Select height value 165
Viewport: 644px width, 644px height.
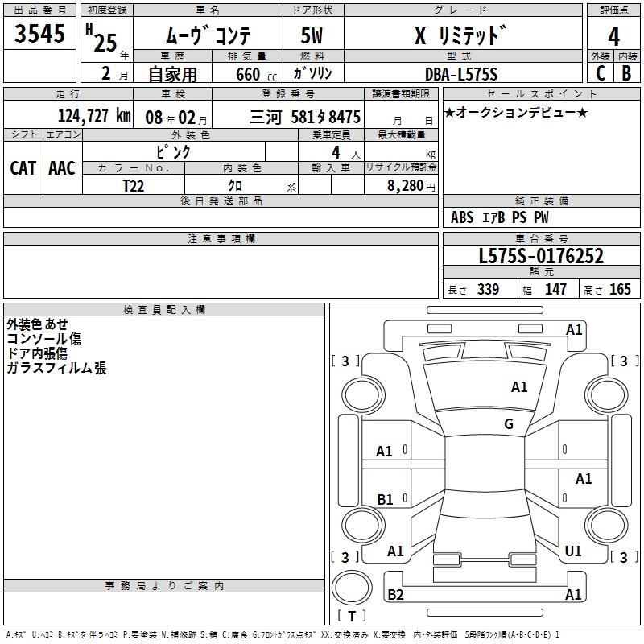tap(620, 289)
